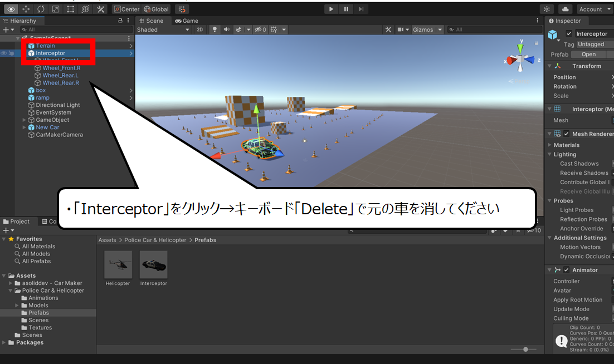Go to Assets in the breadcrumb path

pyautogui.click(x=108, y=240)
